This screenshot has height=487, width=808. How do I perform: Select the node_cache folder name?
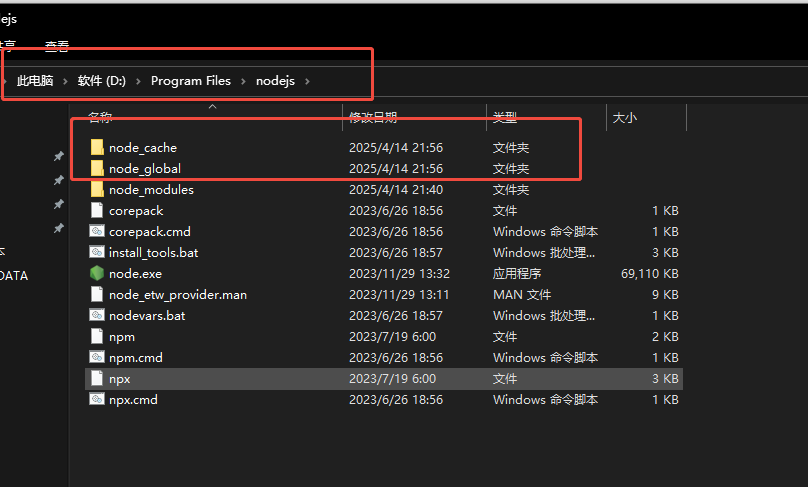(x=143, y=148)
